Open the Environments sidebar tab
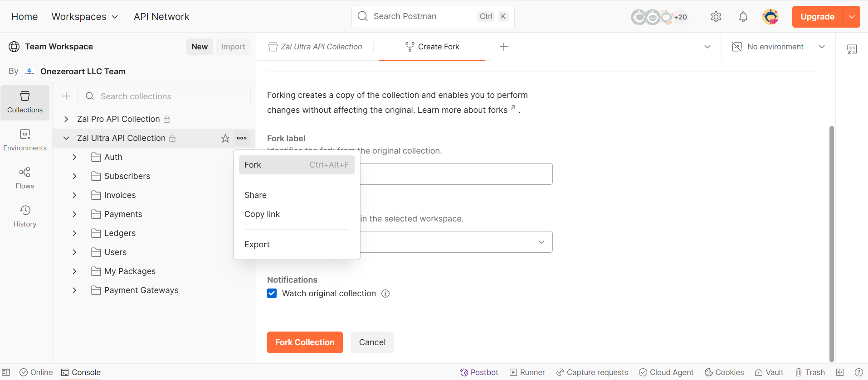 25,140
